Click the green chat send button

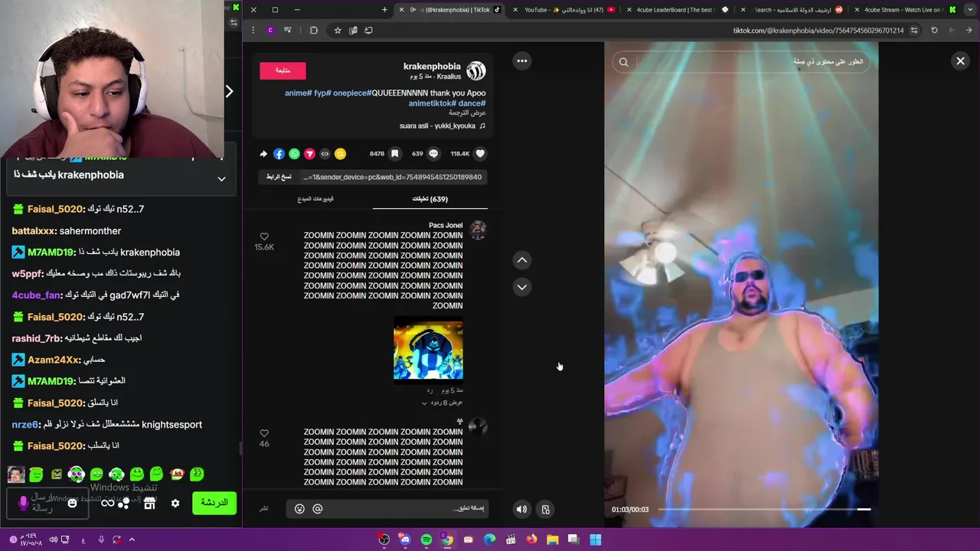pos(214,503)
